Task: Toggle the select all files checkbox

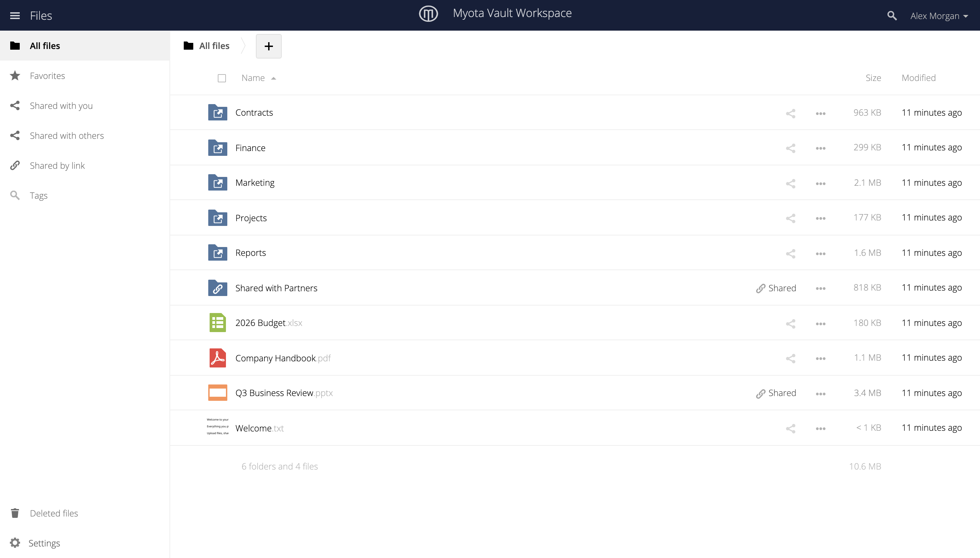Action: 222,78
